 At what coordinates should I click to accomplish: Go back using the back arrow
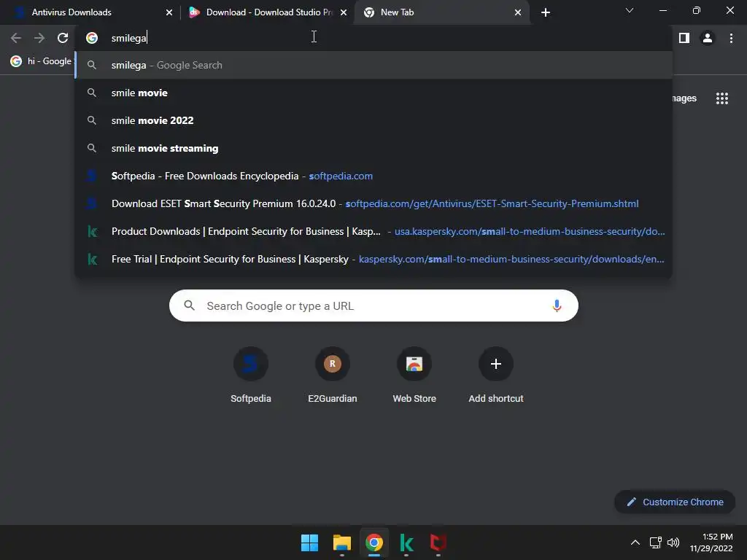pos(16,38)
